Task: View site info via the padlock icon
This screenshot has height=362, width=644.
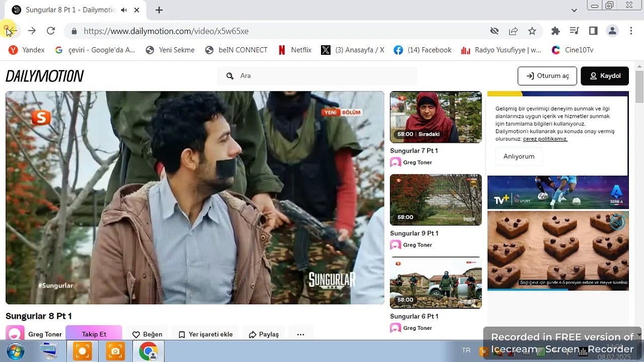Action: (74, 31)
